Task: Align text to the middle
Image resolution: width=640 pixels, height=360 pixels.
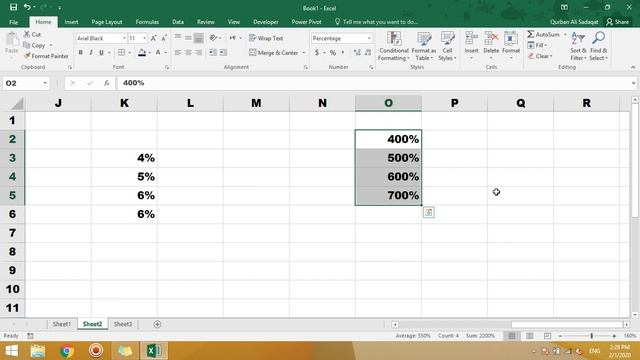Action: [x=188, y=38]
